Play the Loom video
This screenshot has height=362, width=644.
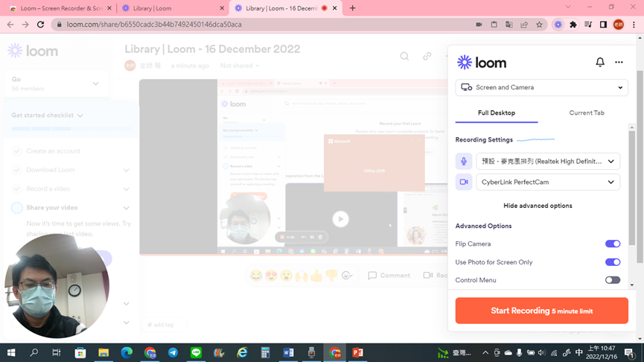point(340,219)
